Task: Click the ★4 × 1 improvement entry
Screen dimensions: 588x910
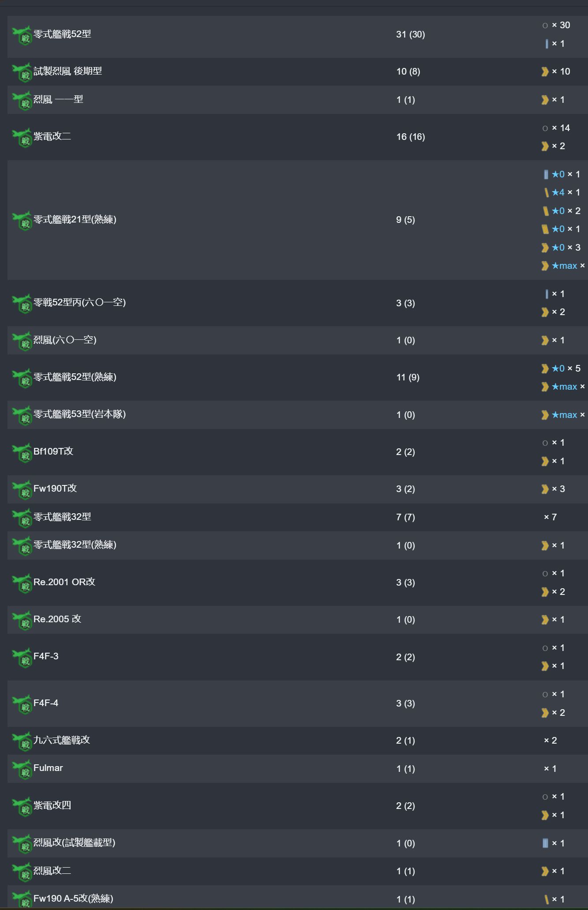Action: 561,192
